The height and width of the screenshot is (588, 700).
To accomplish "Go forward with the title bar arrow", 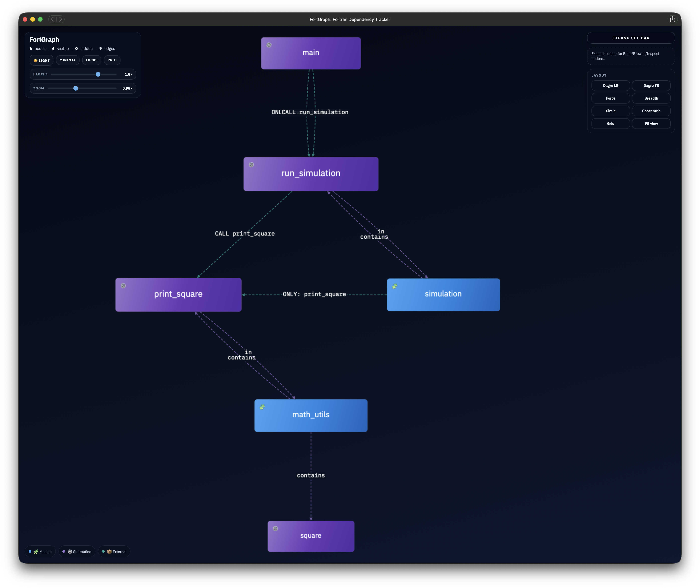I will point(60,19).
